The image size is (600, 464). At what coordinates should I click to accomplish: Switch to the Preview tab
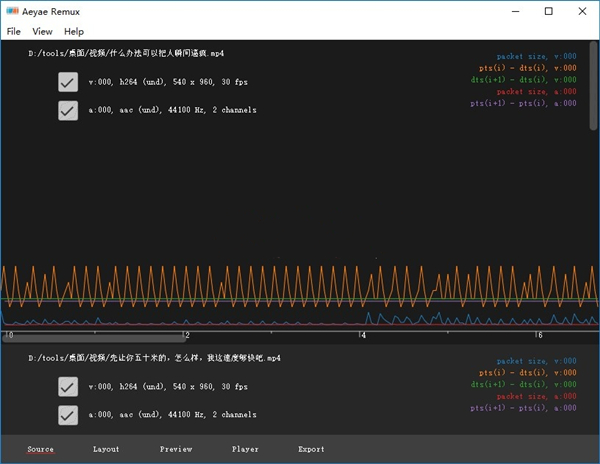coord(176,449)
